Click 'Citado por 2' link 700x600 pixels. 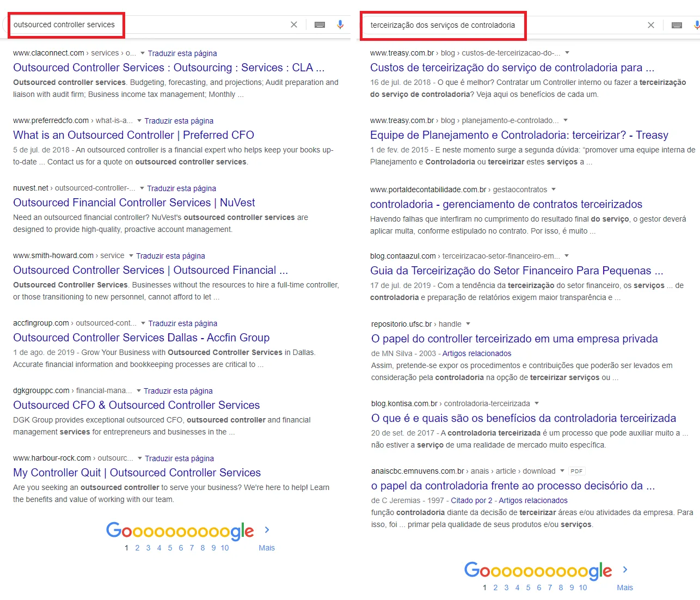click(471, 500)
